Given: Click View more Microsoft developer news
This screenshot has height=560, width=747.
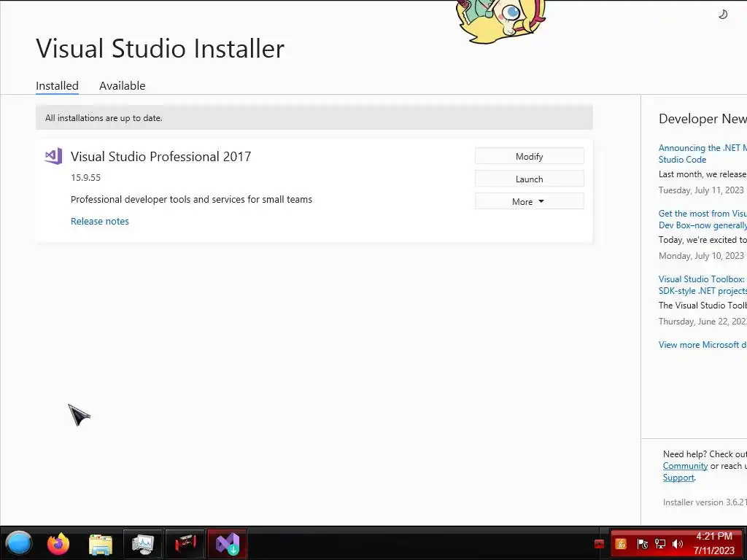Looking at the screenshot, I should pos(703,345).
